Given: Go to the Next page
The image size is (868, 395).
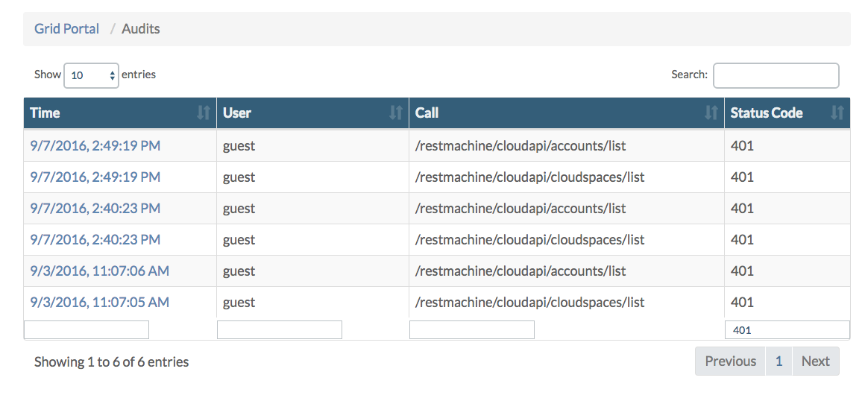Looking at the screenshot, I should point(815,361).
